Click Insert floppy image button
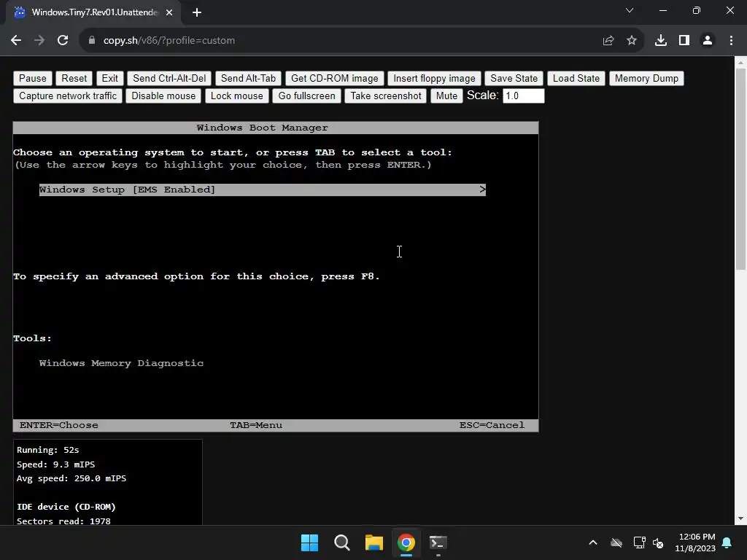Screen dimensions: 747x560 point(434,78)
